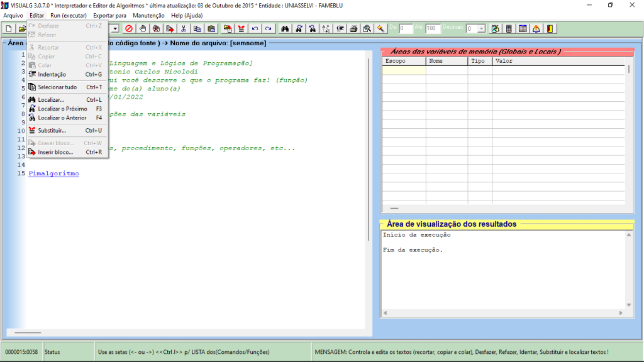Create a new algorithm file
Viewport: 644px width, 362px height.
pos(8,28)
